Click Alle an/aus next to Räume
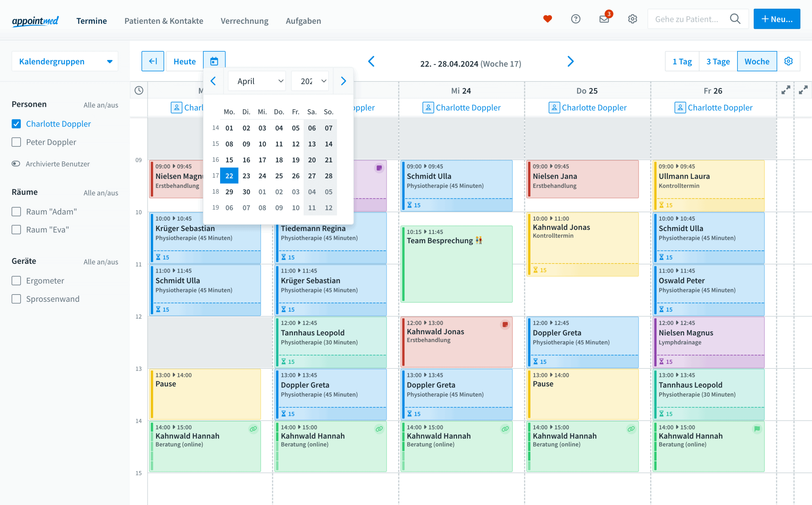The image size is (812, 505). point(101,193)
